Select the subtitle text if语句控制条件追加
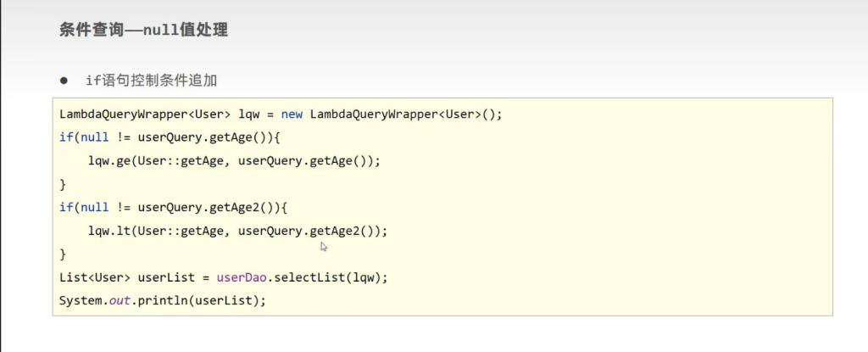Screen dimensions: 868x352 point(152,81)
